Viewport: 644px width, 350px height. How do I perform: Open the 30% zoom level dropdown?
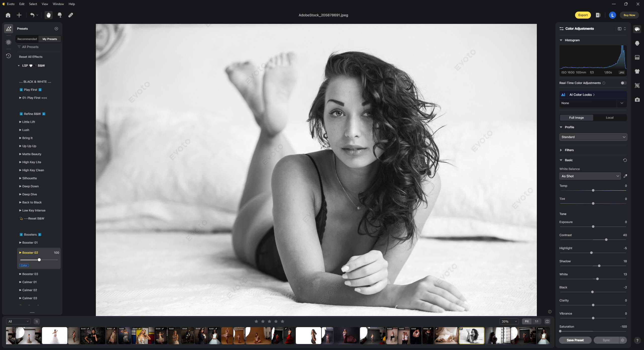click(x=509, y=321)
